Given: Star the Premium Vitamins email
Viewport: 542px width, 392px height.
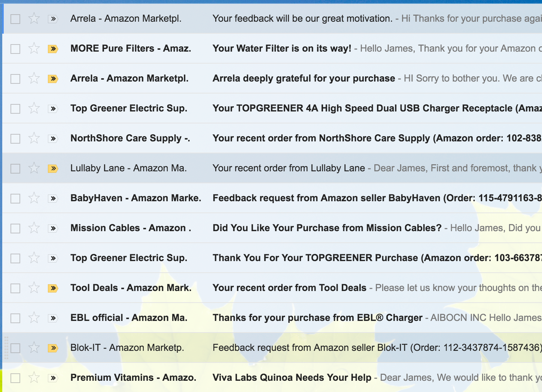Looking at the screenshot, I should [x=34, y=377].
